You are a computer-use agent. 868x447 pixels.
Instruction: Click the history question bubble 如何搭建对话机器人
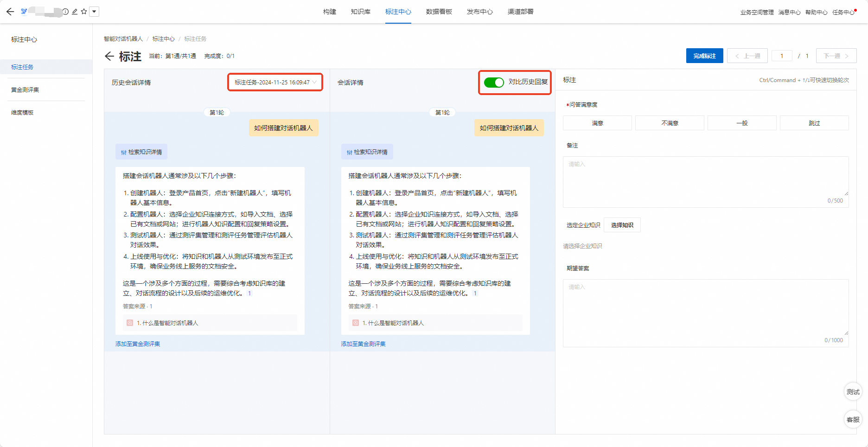(283, 128)
